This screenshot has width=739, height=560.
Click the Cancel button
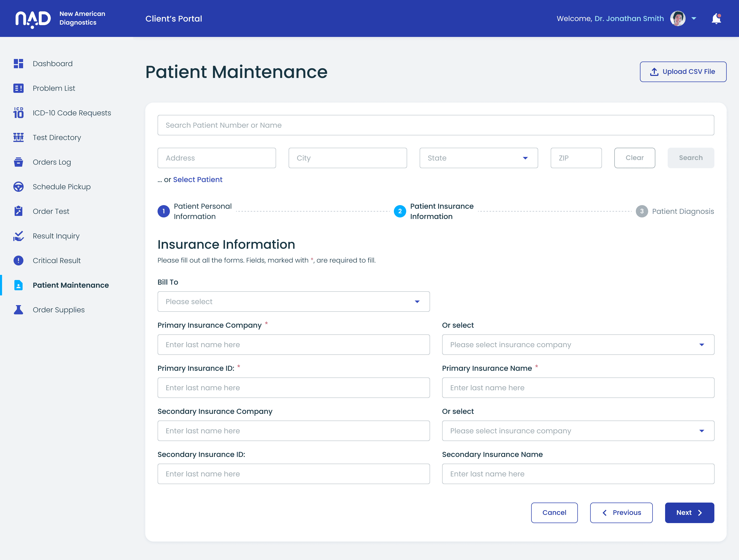click(554, 513)
